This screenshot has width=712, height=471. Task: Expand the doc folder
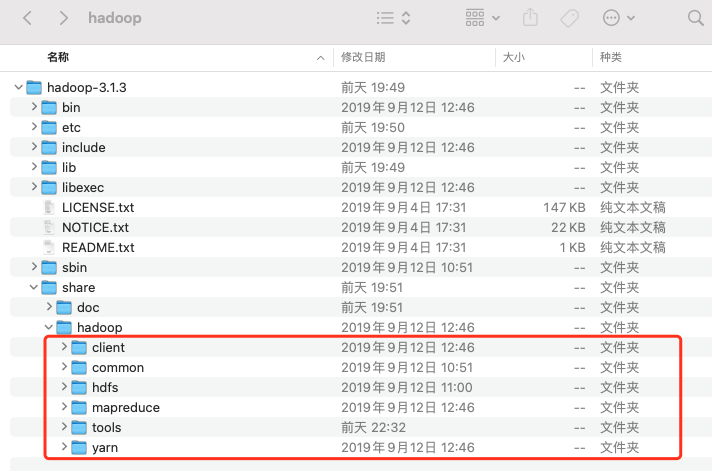49,307
